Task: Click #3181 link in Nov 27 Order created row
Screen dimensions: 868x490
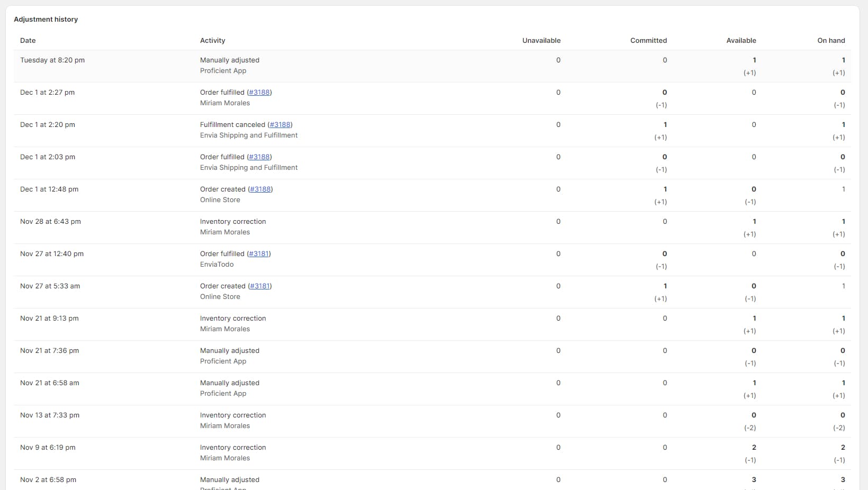Action: click(260, 286)
